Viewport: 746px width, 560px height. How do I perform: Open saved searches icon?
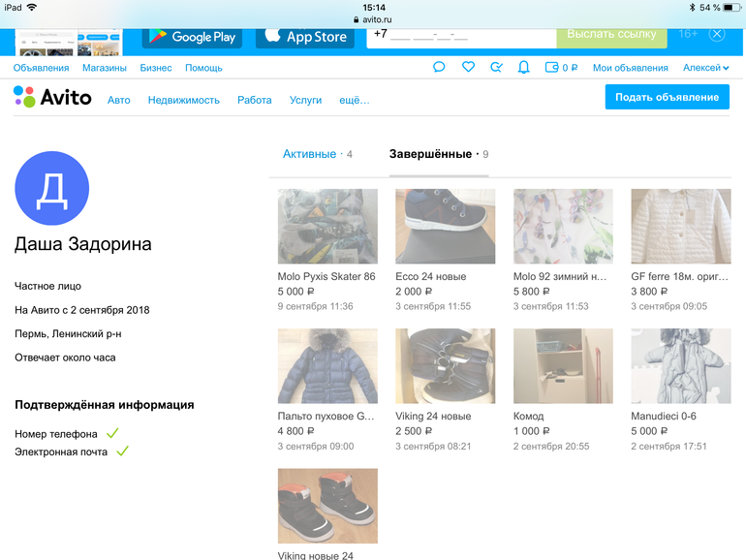(496, 68)
